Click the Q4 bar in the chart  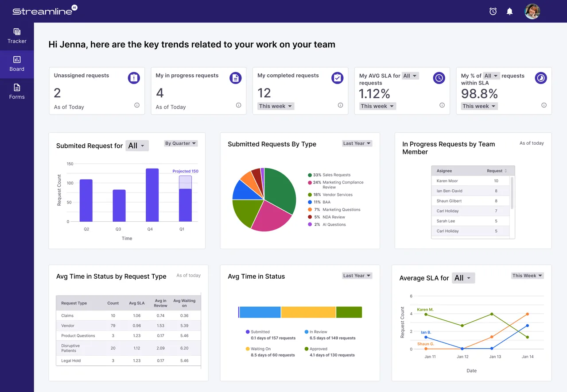152,195
